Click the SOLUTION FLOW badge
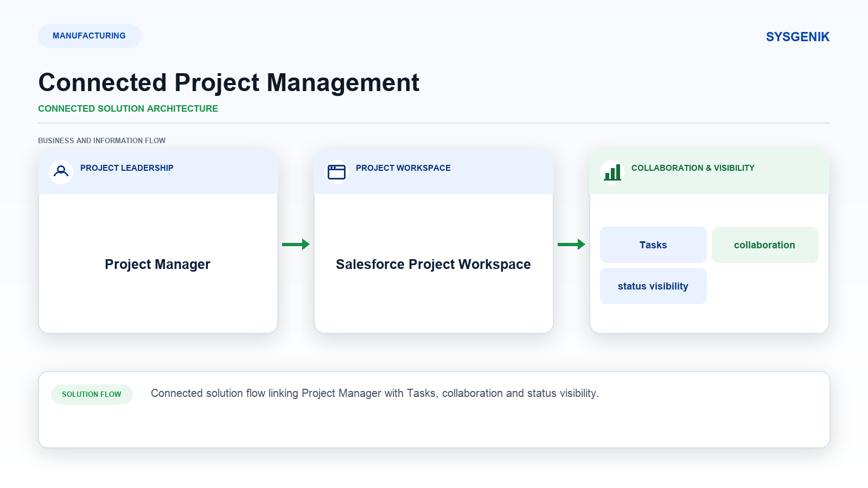This screenshot has width=868, height=488. [x=92, y=394]
